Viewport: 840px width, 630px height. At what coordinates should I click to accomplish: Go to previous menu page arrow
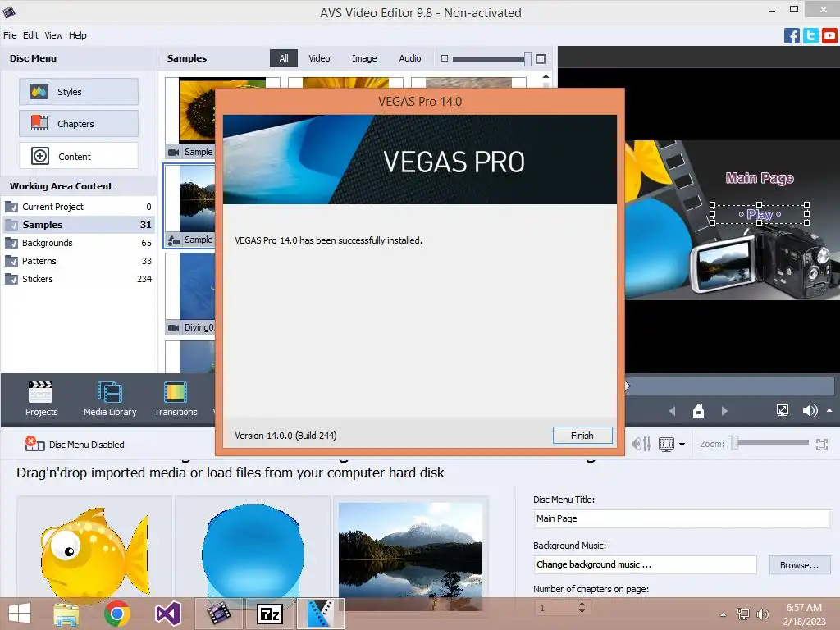click(673, 411)
